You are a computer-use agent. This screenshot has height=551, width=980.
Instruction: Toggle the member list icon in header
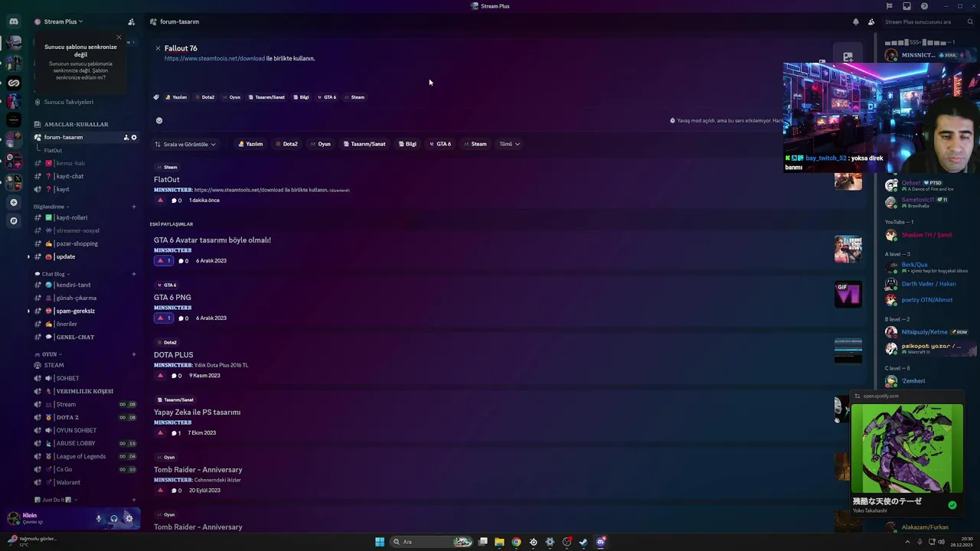[x=871, y=21]
